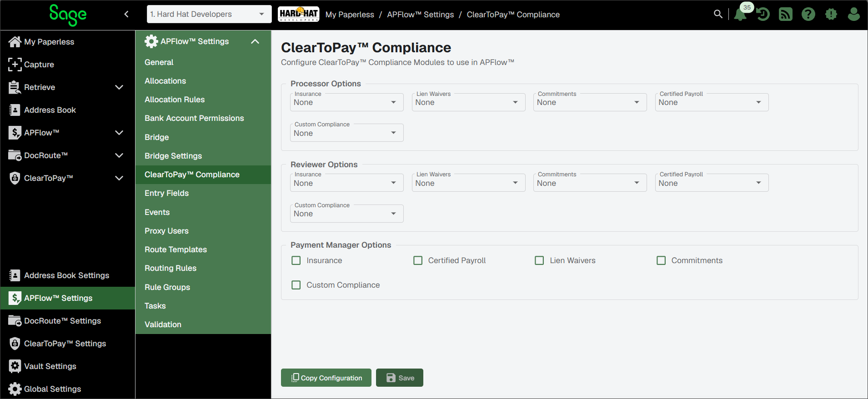Open Reviewer Options Custom Compliance dropdown
This screenshot has width=868, height=399.
point(347,214)
